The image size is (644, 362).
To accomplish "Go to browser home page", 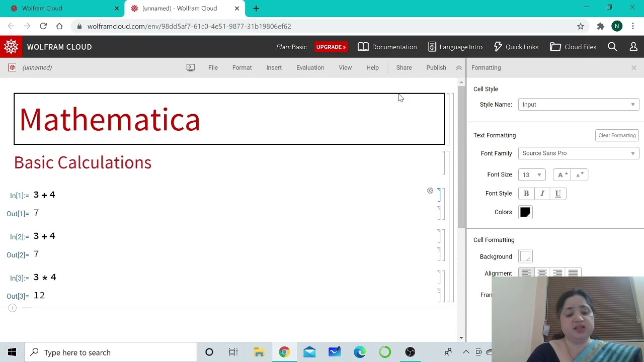I will pyautogui.click(x=59, y=26).
